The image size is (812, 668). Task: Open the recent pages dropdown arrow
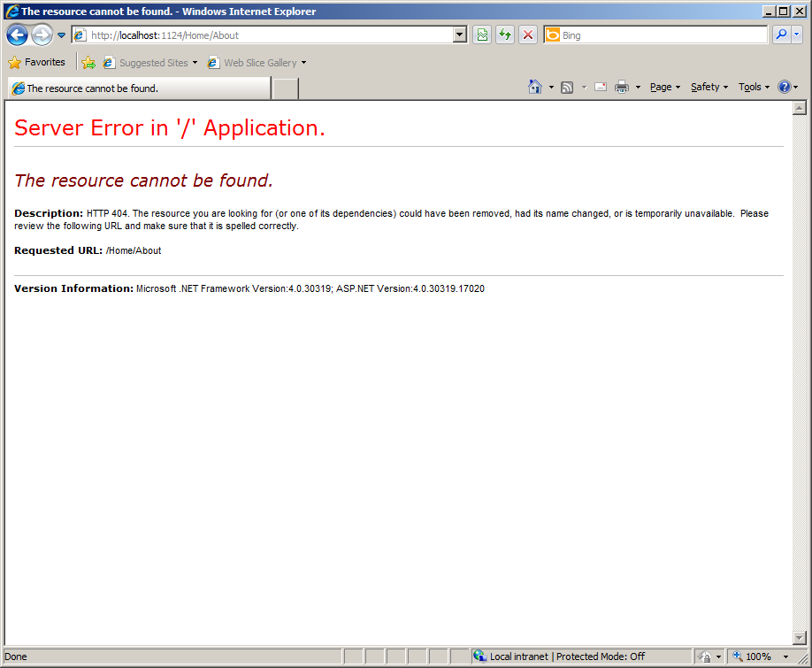61,35
